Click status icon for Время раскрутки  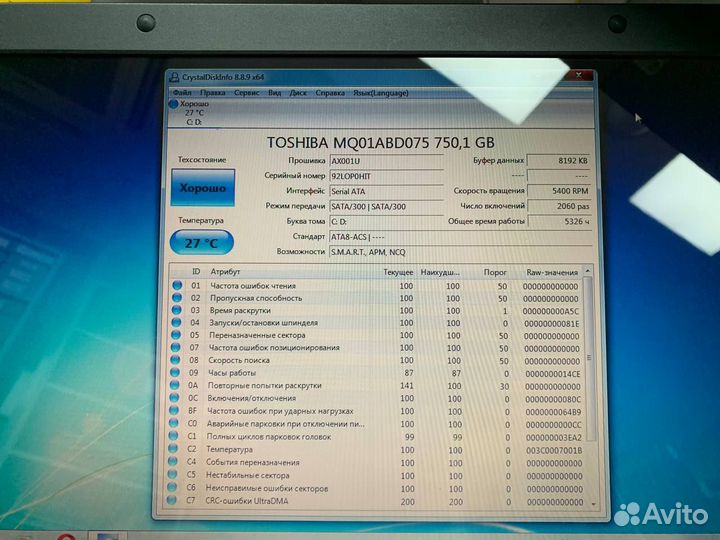pos(177,310)
